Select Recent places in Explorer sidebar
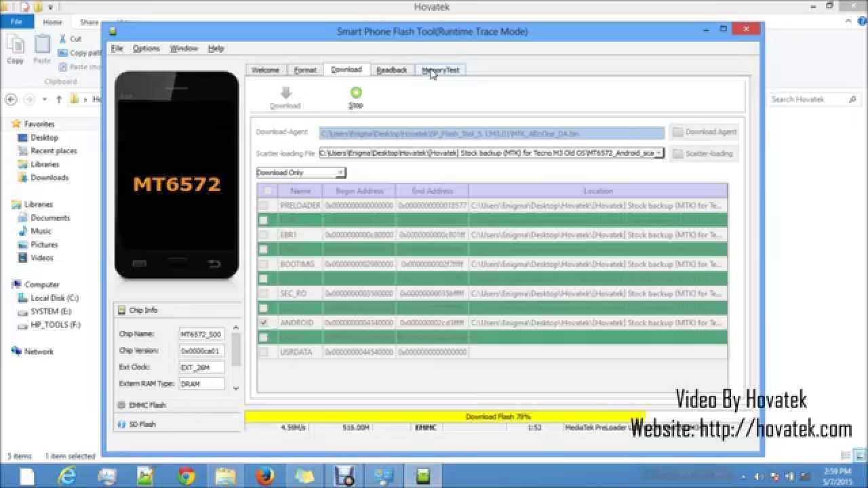Viewport: 868px width, 488px height. pyautogui.click(x=54, y=151)
